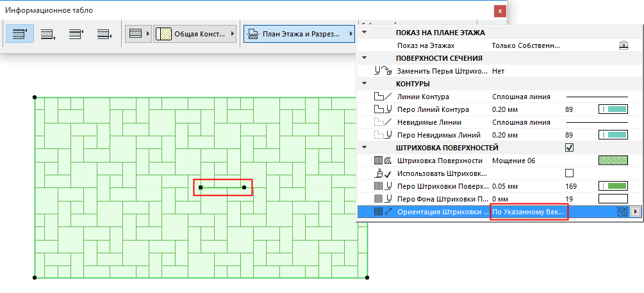Enable the Использовать Штриховк... checkbox
Image resolution: width=644 pixels, height=293 pixels.
click(569, 173)
